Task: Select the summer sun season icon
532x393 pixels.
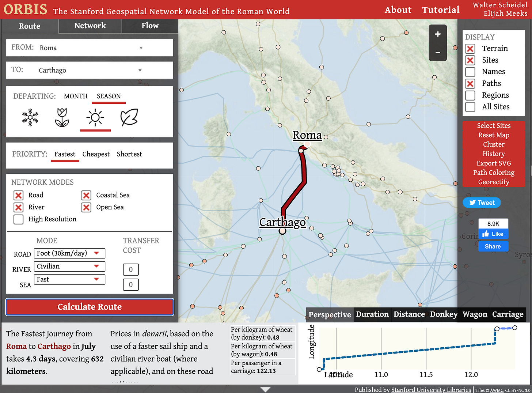Action: click(95, 117)
